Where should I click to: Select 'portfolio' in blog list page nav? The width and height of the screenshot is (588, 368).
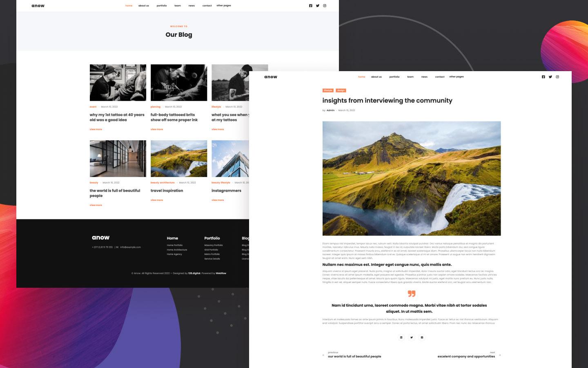[162, 6]
